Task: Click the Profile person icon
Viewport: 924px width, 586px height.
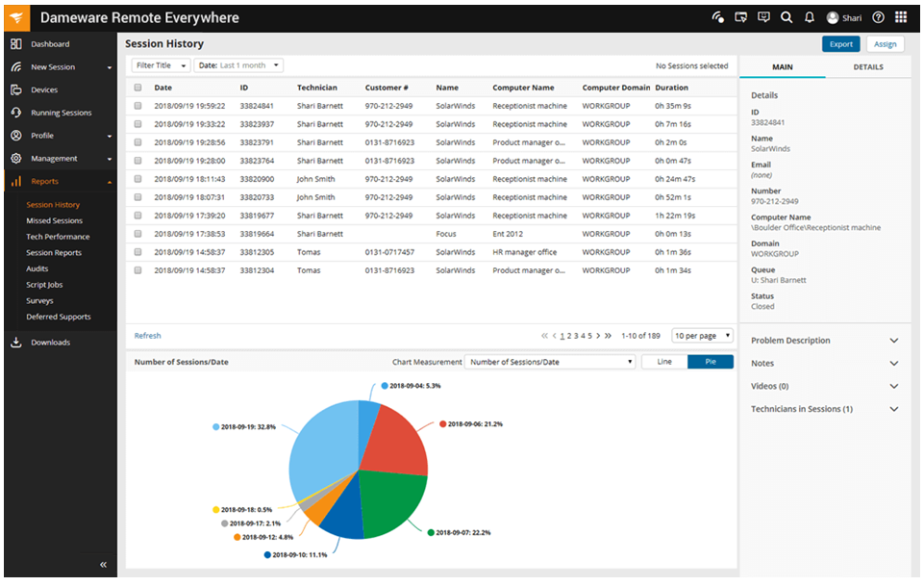Action: (16, 136)
